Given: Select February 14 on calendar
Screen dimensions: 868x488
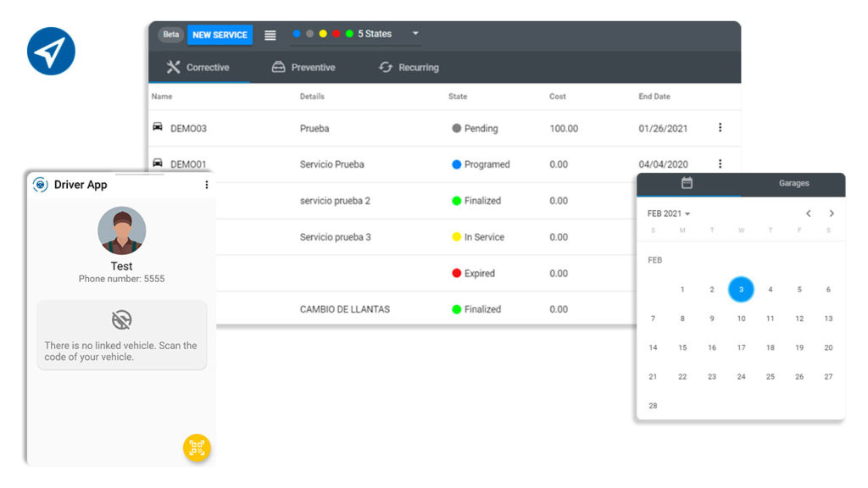Looking at the screenshot, I should tap(654, 347).
